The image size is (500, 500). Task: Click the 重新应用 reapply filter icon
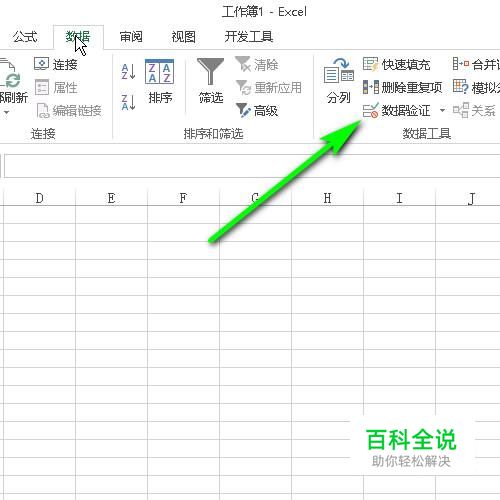click(243, 87)
